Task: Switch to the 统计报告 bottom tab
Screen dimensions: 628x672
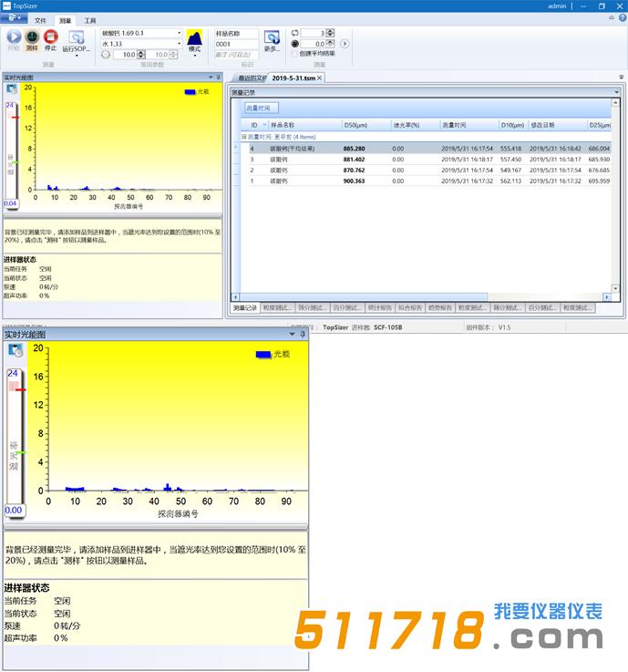Action: (x=379, y=308)
